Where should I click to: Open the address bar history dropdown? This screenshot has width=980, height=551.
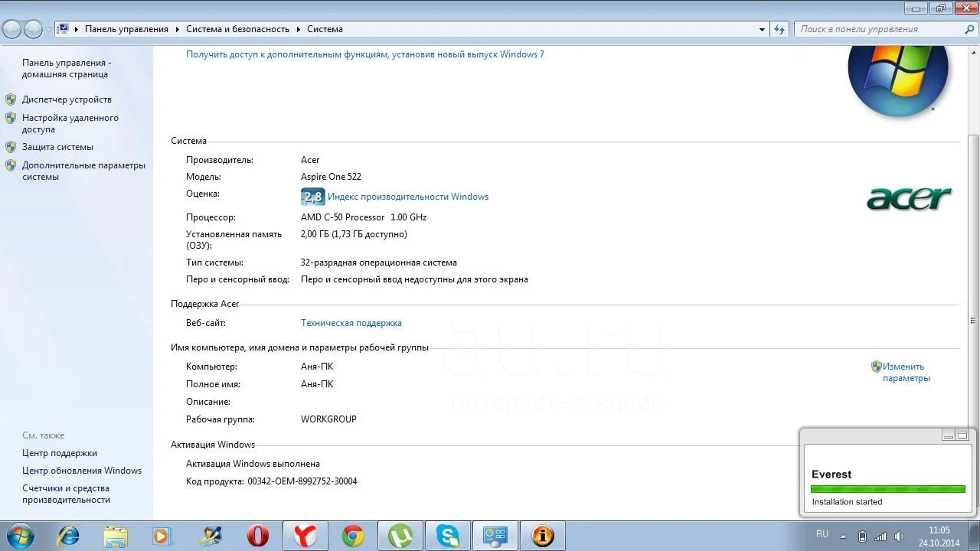(762, 29)
